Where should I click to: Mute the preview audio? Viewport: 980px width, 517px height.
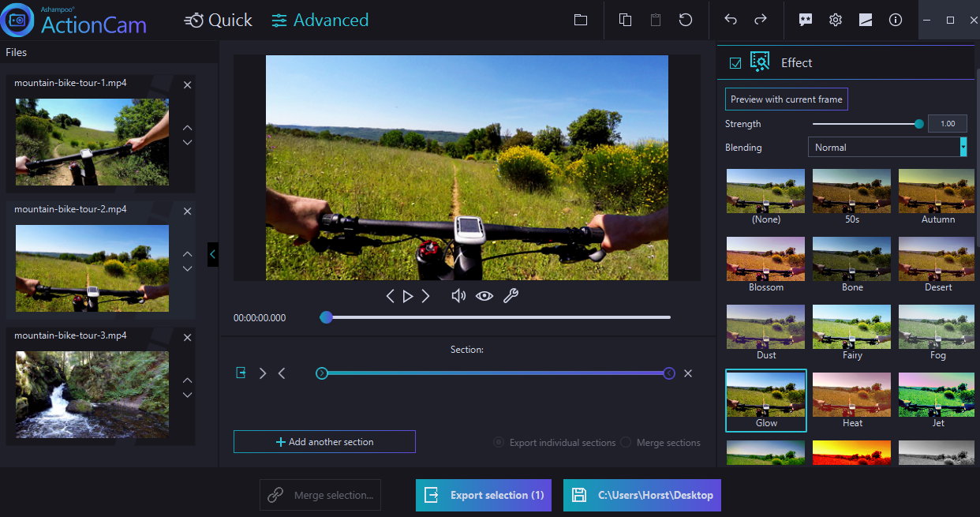[x=458, y=296]
